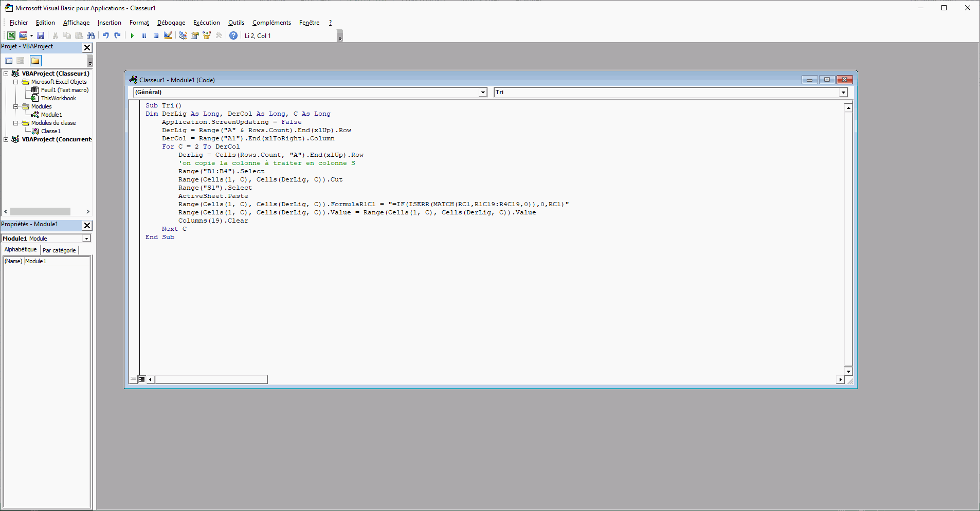Undo the last edit
This screenshot has width=980, height=511.
pos(105,35)
